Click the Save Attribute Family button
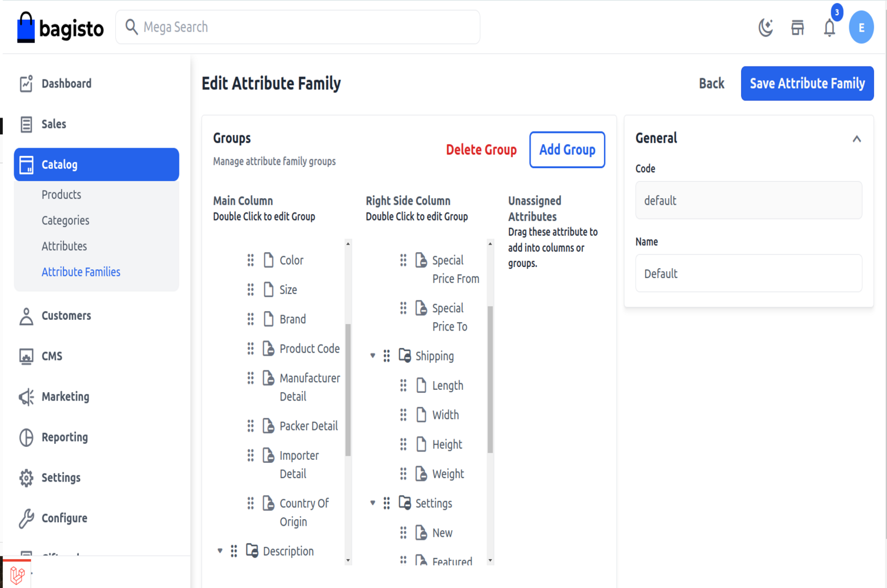This screenshot has height=588, width=887. 807,83
